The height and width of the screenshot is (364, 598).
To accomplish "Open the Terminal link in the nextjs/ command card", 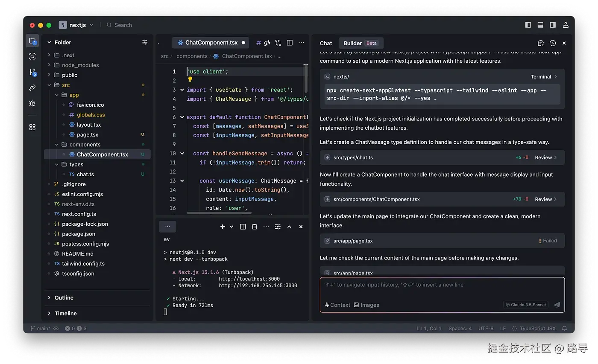I will [x=544, y=77].
